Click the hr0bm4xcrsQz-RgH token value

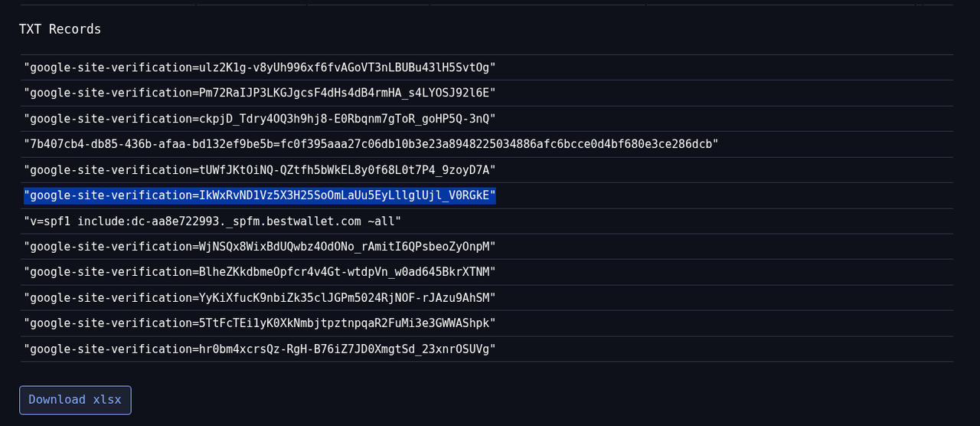(343, 349)
